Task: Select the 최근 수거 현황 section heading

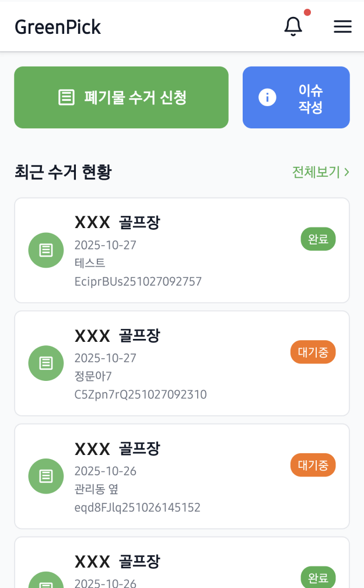Action: tap(63, 172)
